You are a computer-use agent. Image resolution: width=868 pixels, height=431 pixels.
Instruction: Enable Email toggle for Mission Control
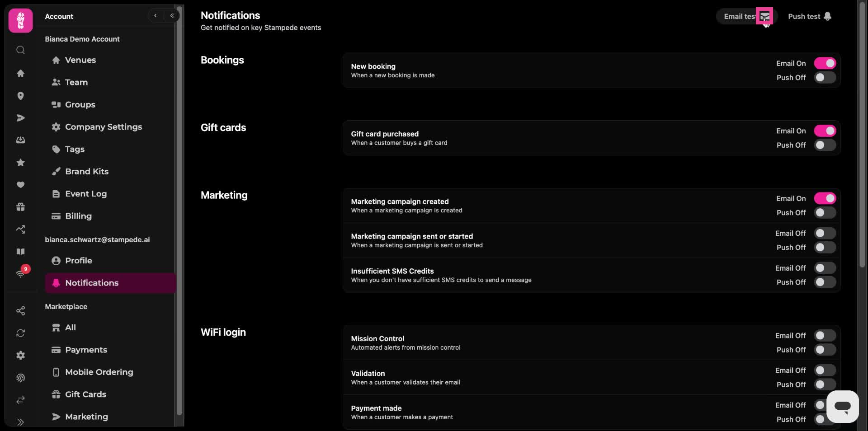click(x=825, y=336)
